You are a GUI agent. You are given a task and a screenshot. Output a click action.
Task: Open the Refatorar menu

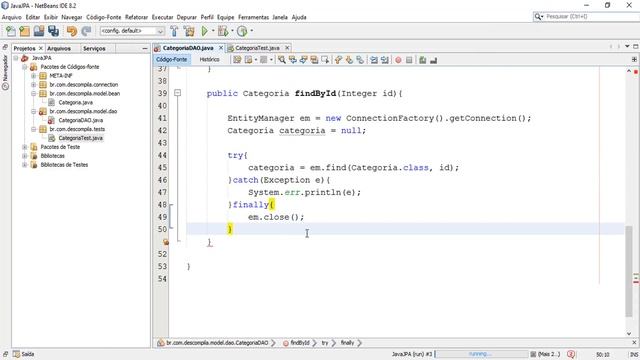pyautogui.click(x=136, y=17)
